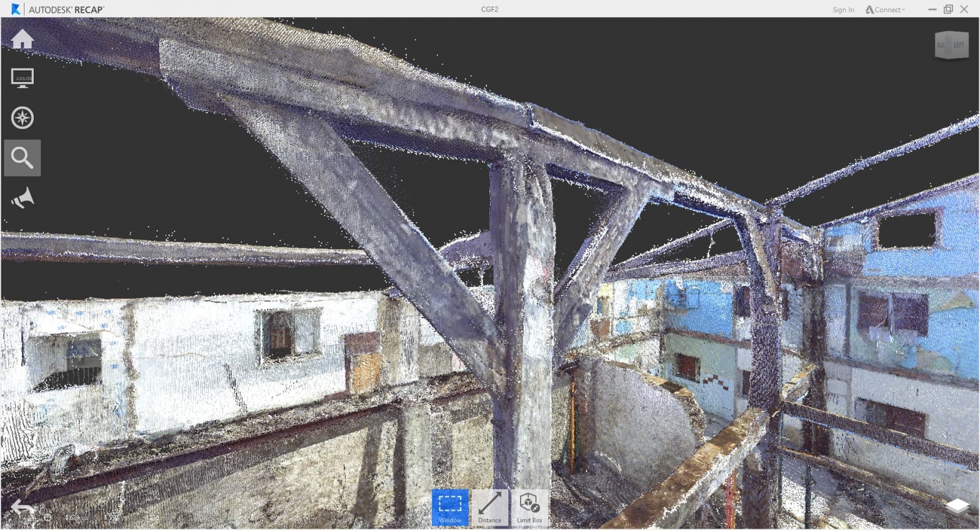The height and width of the screenshot is (530, 980).
Task: Restore down the ReCap window
Action: (x=948, y=9)
